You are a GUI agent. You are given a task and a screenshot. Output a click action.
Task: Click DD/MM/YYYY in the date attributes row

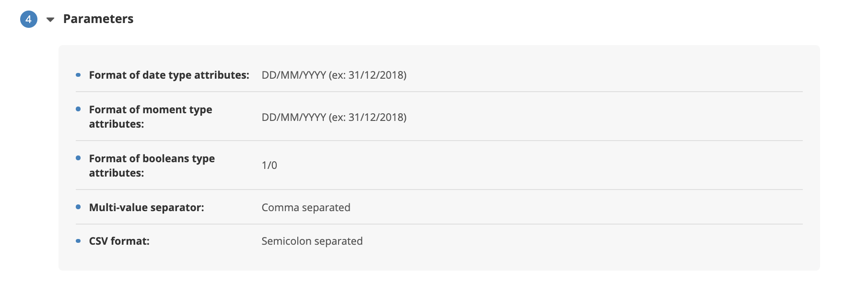(293, 75)
